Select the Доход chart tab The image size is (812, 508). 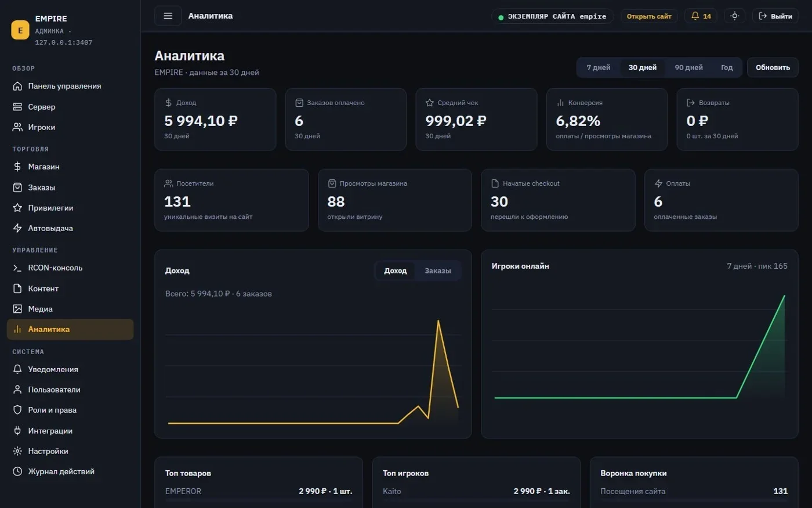pos(395,271)
